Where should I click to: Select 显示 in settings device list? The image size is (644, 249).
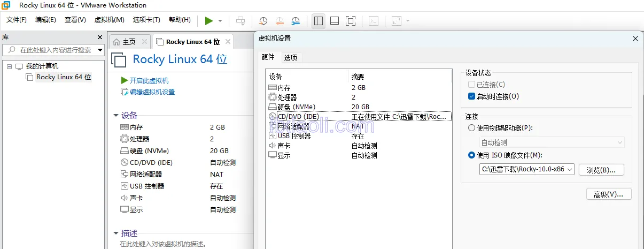point(359,155)
